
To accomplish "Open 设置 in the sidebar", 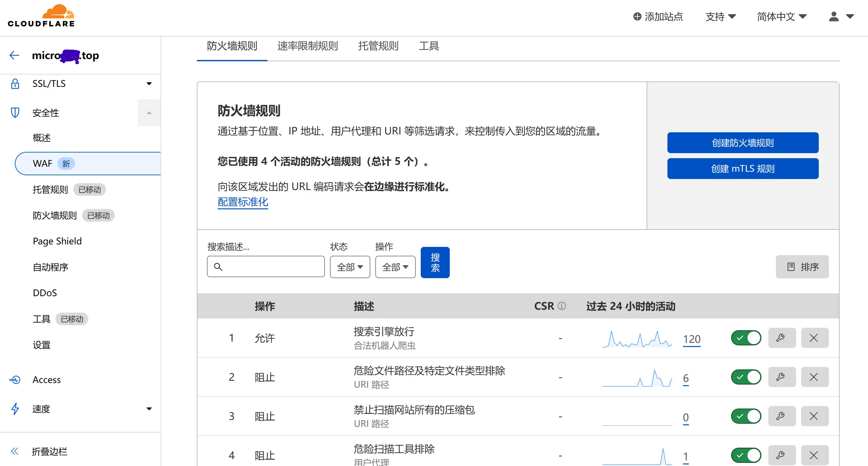I will click(x=41, y=345).
